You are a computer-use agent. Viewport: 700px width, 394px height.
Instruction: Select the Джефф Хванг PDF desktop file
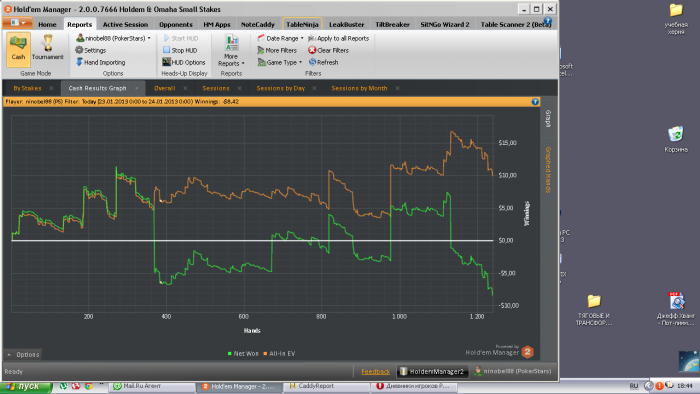(676, 309)
